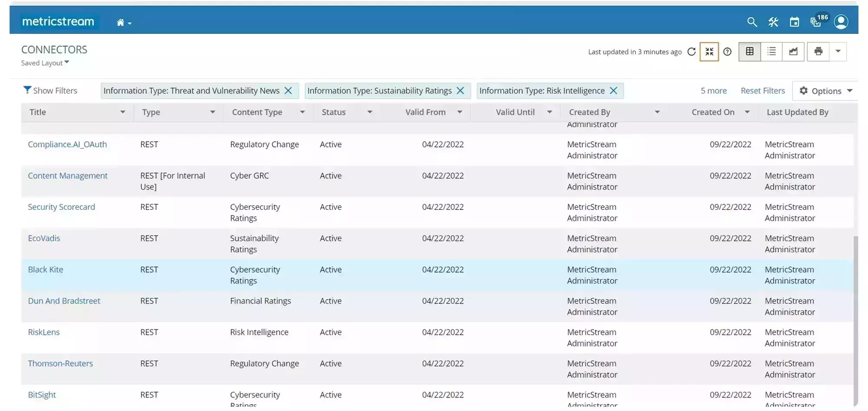Open Title column dropdown arrow
This screenshot has width=868, height=411.
tap(123, 112)
